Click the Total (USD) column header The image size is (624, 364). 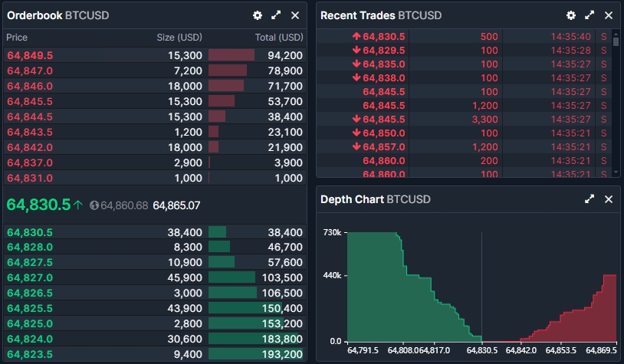[279, 37]
